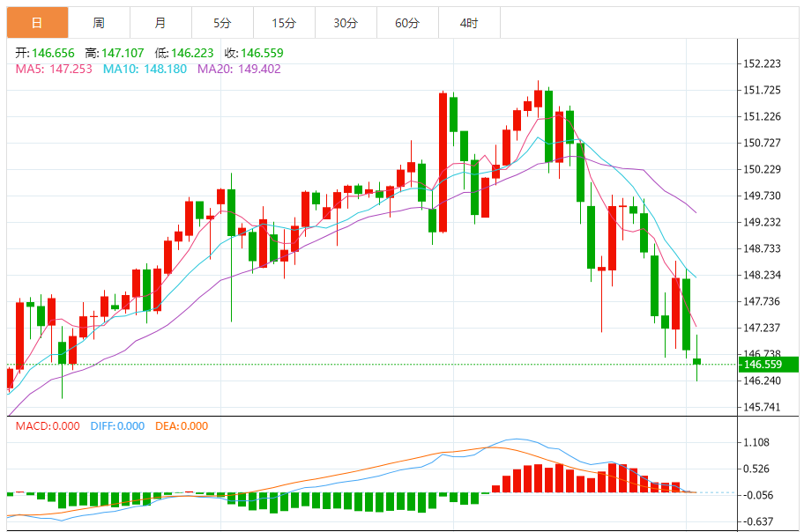Click the 高:147.107 high price value

click(x=115, y=53)
